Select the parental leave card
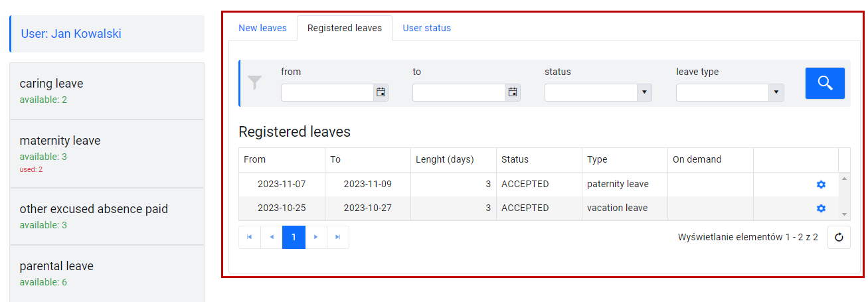This screenshot has width=868, height=302. 107,273
